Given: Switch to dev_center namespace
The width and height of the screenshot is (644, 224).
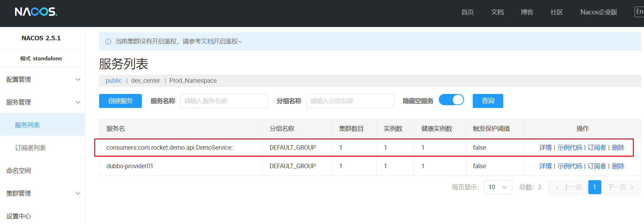Looking at the screenshot, I should click(145, 81).
